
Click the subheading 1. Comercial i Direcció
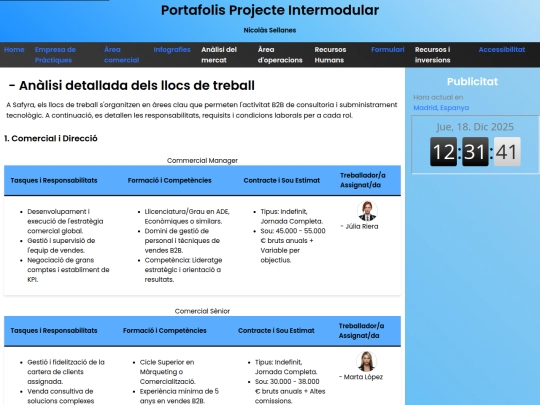click(x=51, y=138)
